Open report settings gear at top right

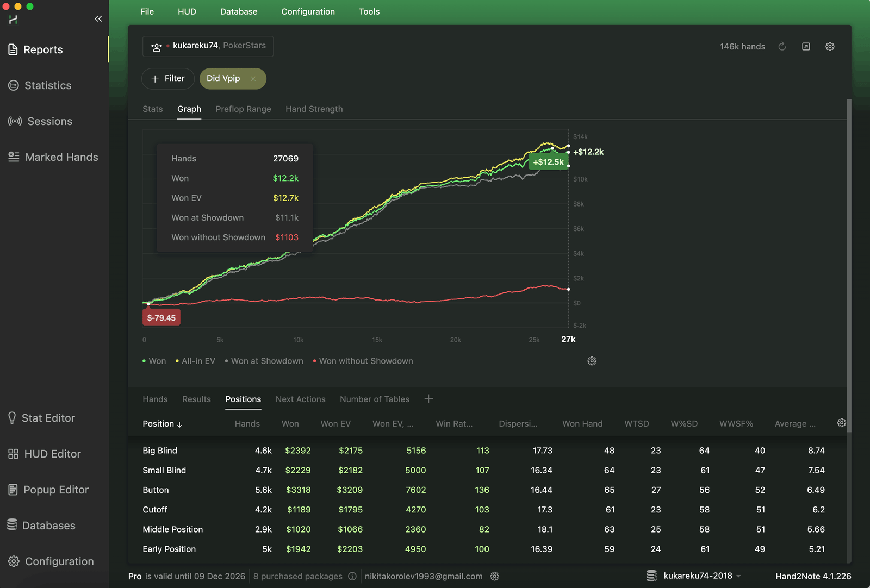coord(830,47)
